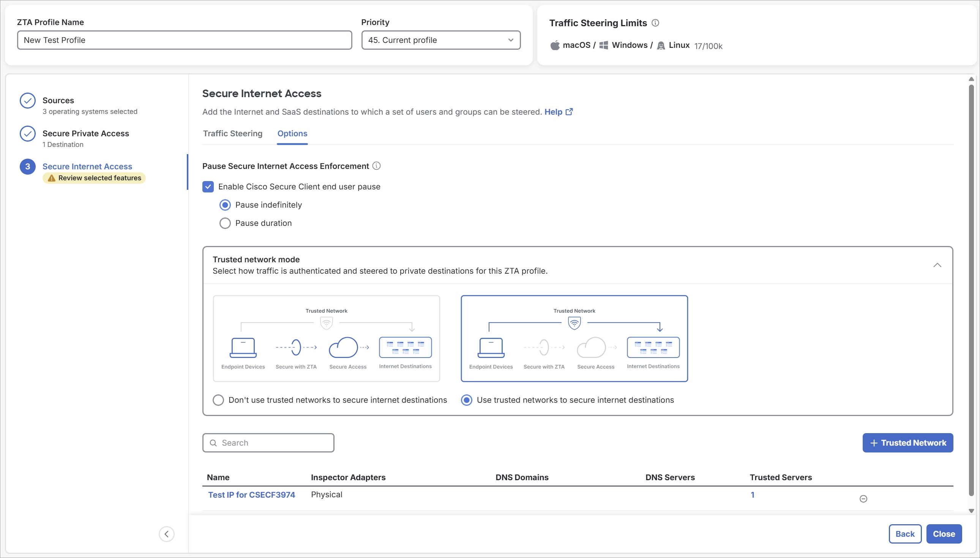Screen dimensions: 980x558
Task: Click the Linux penguin icon
Action: click(x=661, y=46)
